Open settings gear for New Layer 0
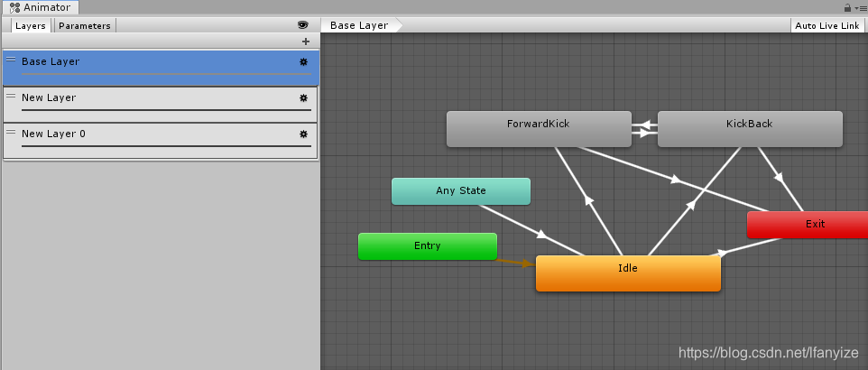This screenshot has height=370, width=868. coord(303,134)
